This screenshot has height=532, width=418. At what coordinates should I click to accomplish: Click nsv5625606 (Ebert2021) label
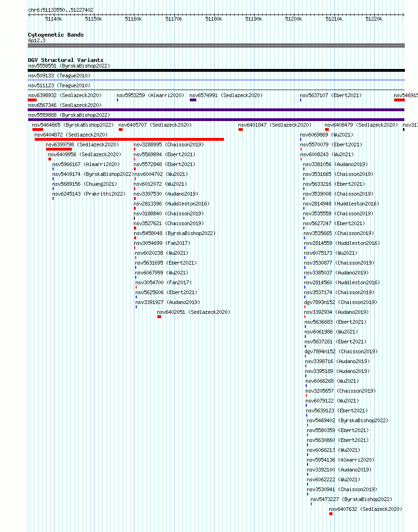click(x=166, y=292)
